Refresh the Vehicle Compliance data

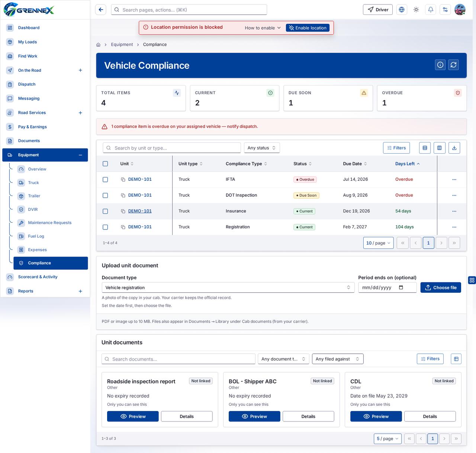(453, 65)
